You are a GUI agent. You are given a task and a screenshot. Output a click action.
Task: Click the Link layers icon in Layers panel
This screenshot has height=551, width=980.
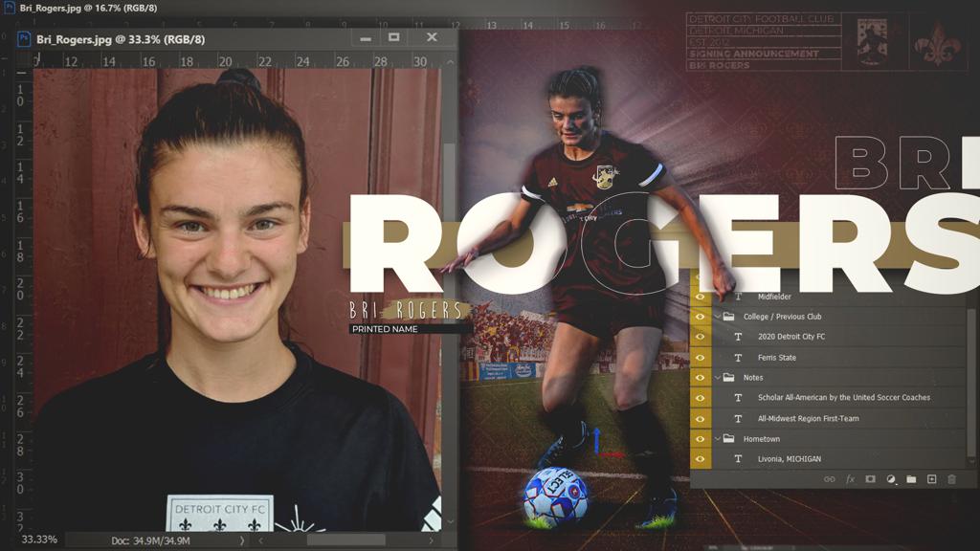point(829,479)
